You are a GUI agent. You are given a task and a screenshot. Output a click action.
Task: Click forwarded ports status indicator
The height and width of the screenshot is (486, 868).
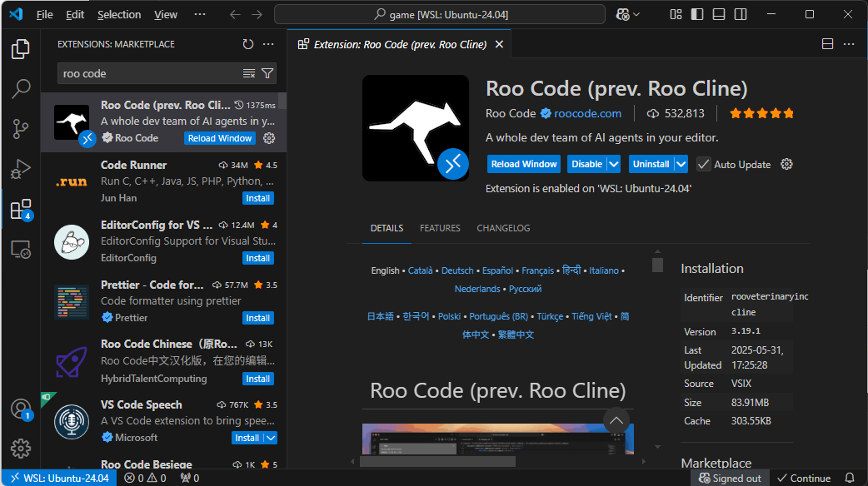point(190,479)
